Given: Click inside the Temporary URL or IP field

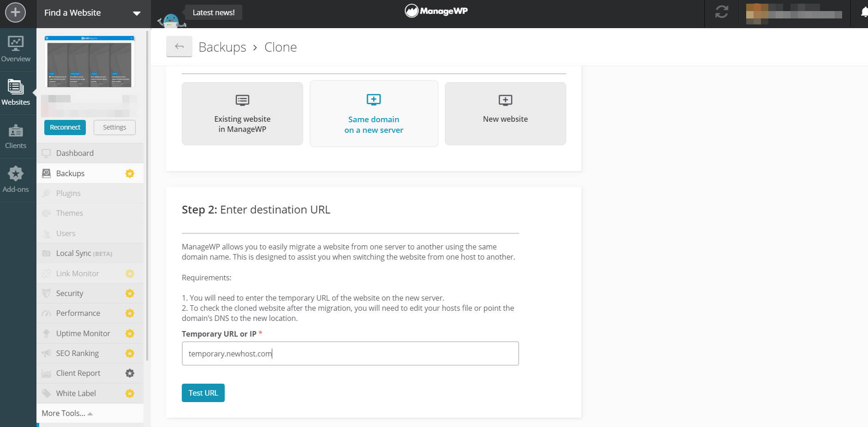Looking at the screenshot, I should pyautogui.click(x=350, y=353).
